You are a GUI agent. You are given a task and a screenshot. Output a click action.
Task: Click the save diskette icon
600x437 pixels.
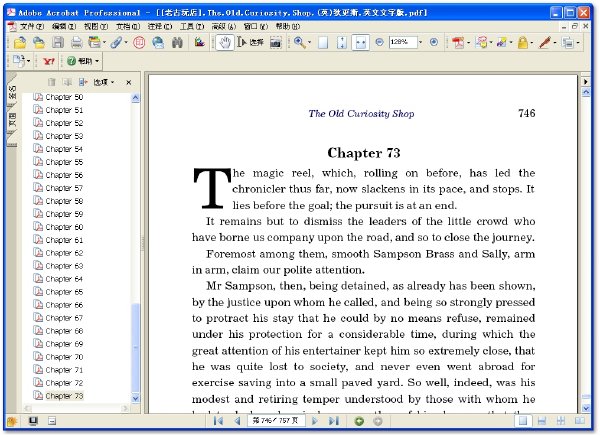58,42
